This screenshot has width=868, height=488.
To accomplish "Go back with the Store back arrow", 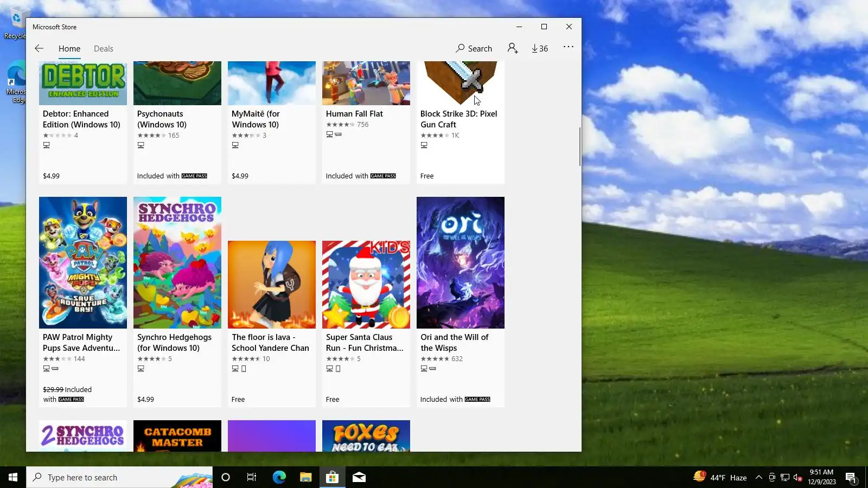I will [x=39, y=48].
